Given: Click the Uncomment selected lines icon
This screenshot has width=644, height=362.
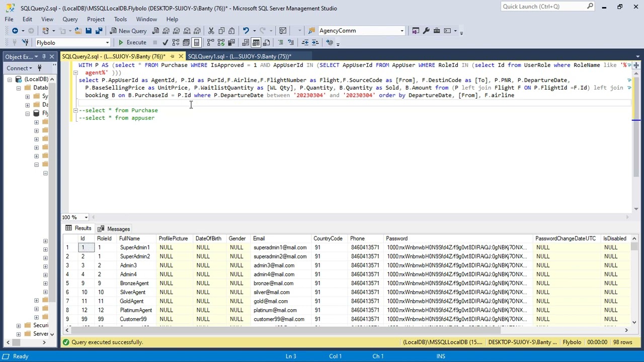Looking at the screenshot, I should pos(291,43).
